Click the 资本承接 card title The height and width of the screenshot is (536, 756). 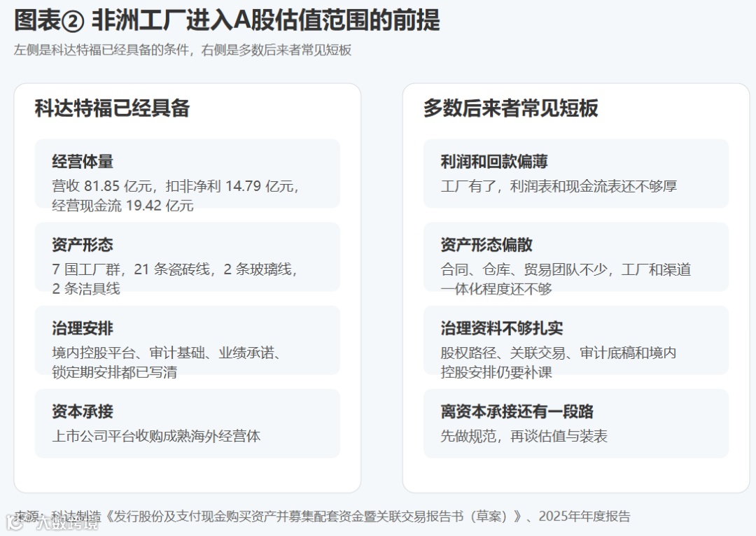[83, 411]
